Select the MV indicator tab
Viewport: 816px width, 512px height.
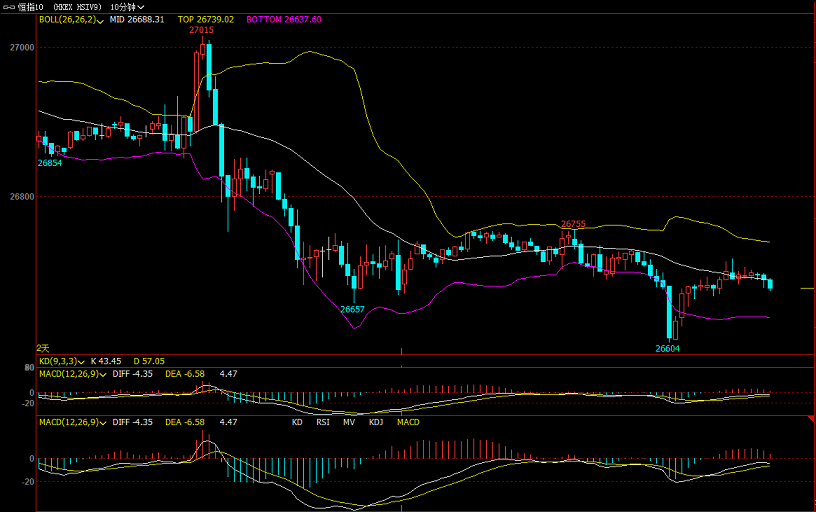tap(349, 423)
